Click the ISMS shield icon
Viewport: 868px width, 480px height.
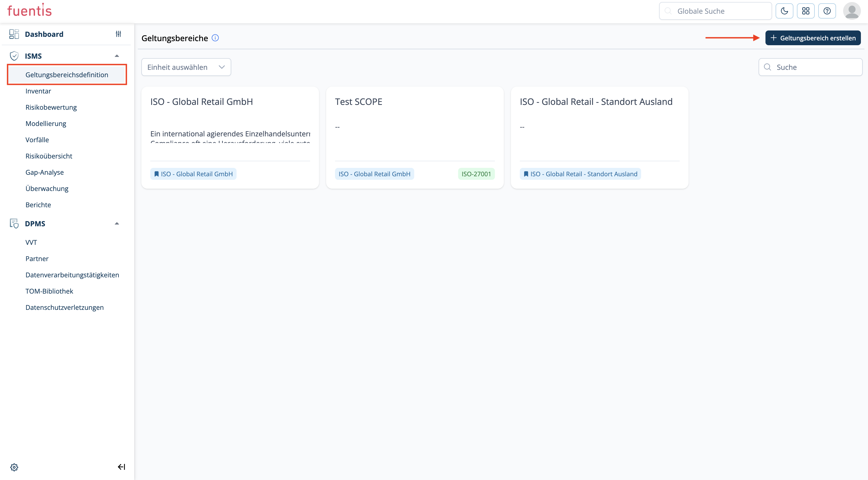tap(14, 56)
